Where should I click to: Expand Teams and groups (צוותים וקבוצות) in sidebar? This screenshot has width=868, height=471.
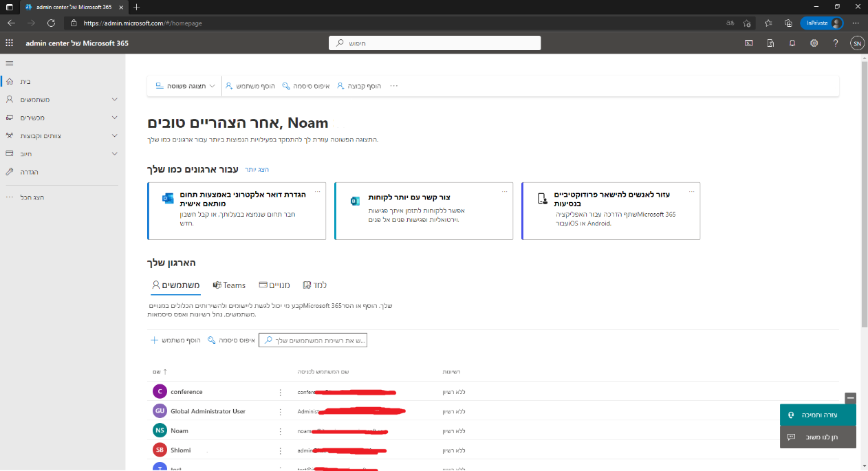coord(63,135)
